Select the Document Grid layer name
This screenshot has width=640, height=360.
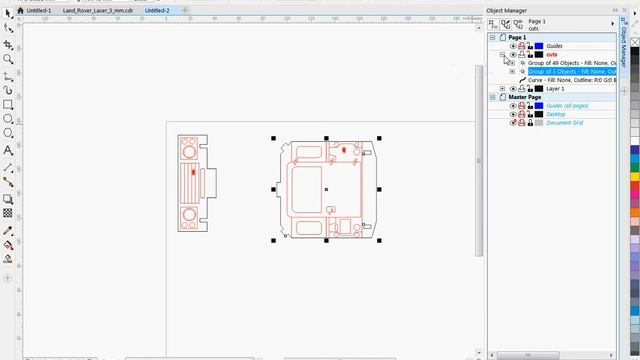coord(564,123)
